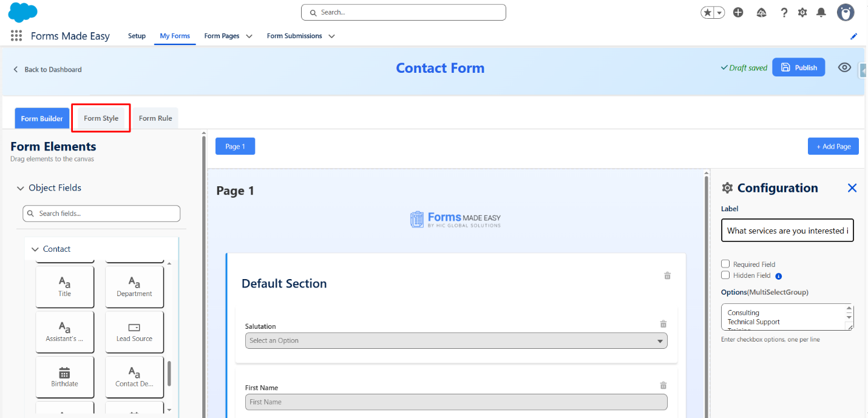The height and width of the screenshot is (418, 868).
Task: Click the notifications bell icon
Action: point(821,12)
